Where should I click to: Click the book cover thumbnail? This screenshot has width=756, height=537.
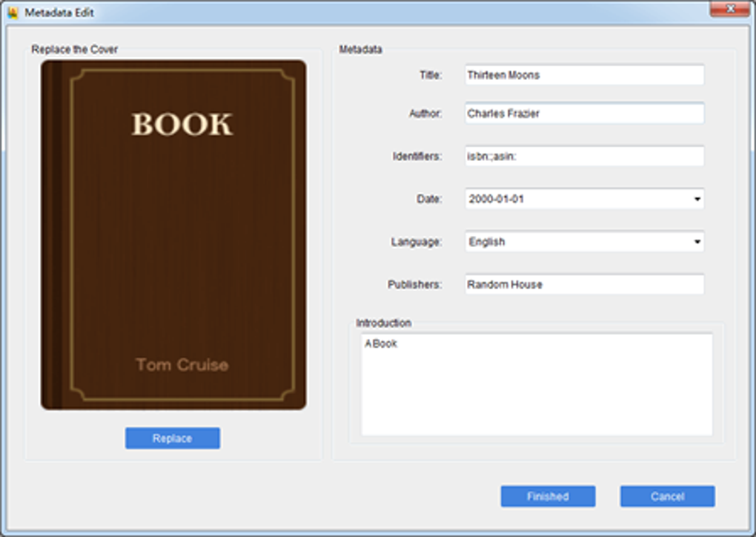click(173, 235)
